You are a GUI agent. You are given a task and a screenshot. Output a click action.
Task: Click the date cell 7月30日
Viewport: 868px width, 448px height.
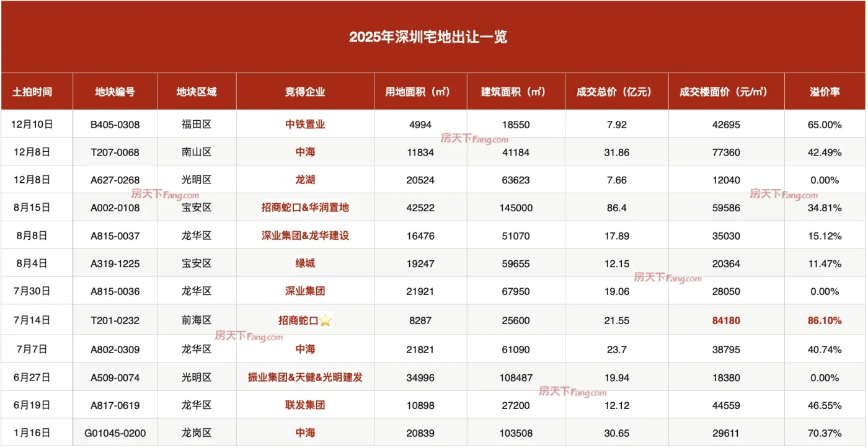32,291
